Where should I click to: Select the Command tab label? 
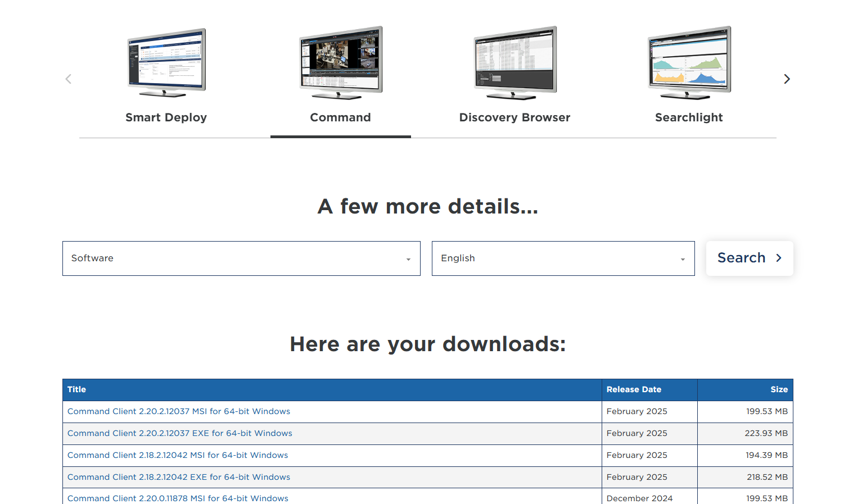point(340,117)
